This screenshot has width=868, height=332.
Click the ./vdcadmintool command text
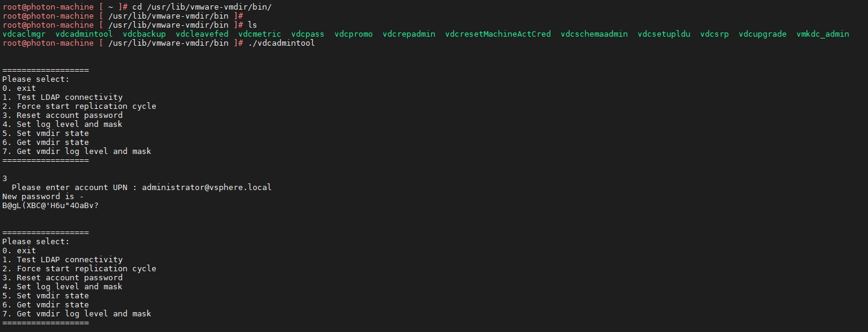(x=281, y=43)
